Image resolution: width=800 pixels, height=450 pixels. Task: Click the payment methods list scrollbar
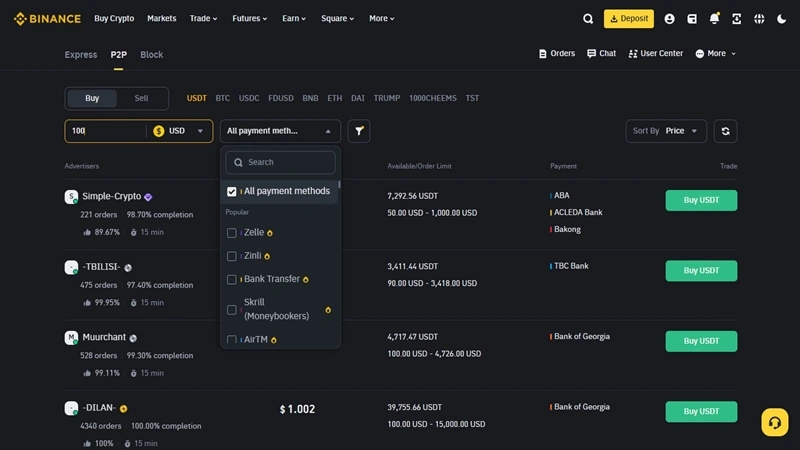[x=339, y=184]
